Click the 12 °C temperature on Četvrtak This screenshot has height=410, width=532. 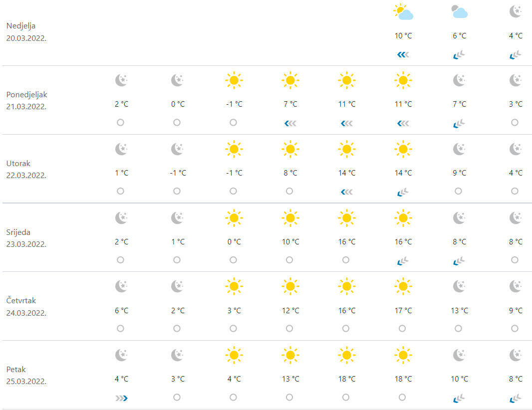pos(290,311)
